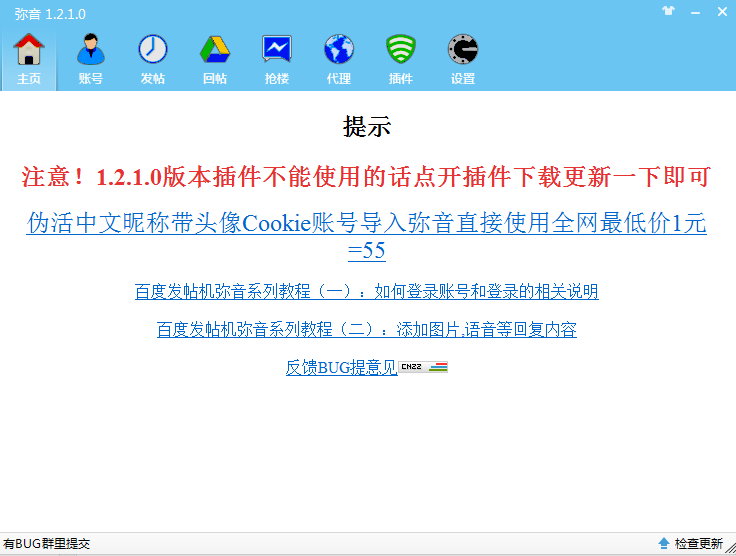Click the resize grip in status bar corner
This screenshot has height=556, width=736.
coord(730,548)
